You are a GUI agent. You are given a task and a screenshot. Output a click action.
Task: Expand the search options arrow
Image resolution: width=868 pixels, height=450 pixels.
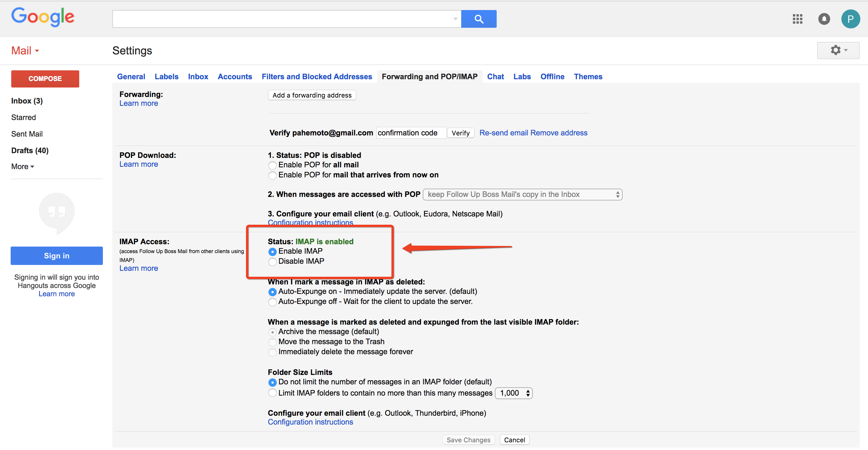click(455, 19)
